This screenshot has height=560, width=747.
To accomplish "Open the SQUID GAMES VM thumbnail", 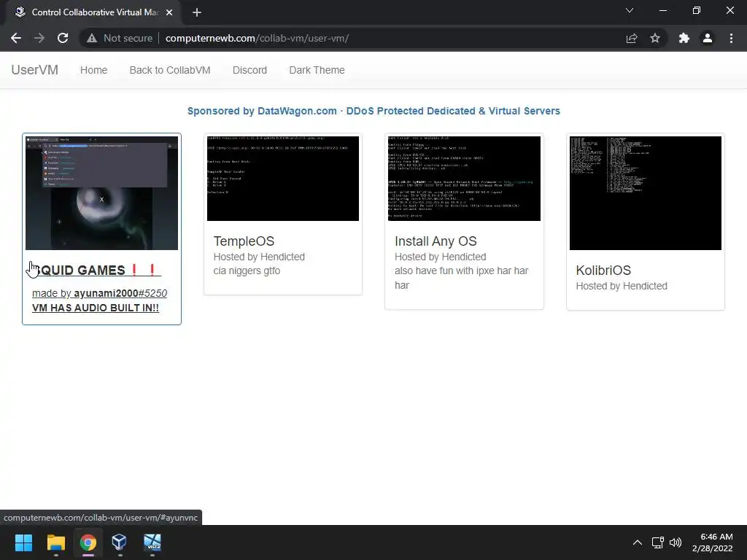I will pos(101,192).
